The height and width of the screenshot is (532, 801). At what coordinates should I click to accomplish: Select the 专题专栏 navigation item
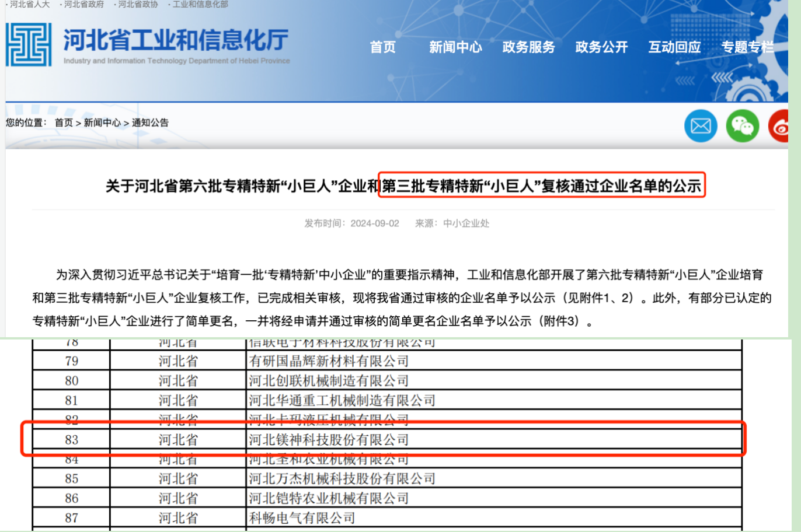pos(747,47)
